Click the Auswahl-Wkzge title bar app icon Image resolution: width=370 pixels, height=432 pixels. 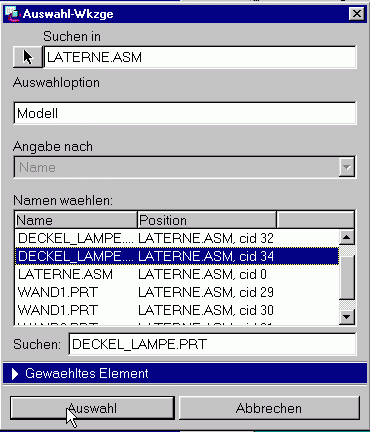click(x=12, y=14)
